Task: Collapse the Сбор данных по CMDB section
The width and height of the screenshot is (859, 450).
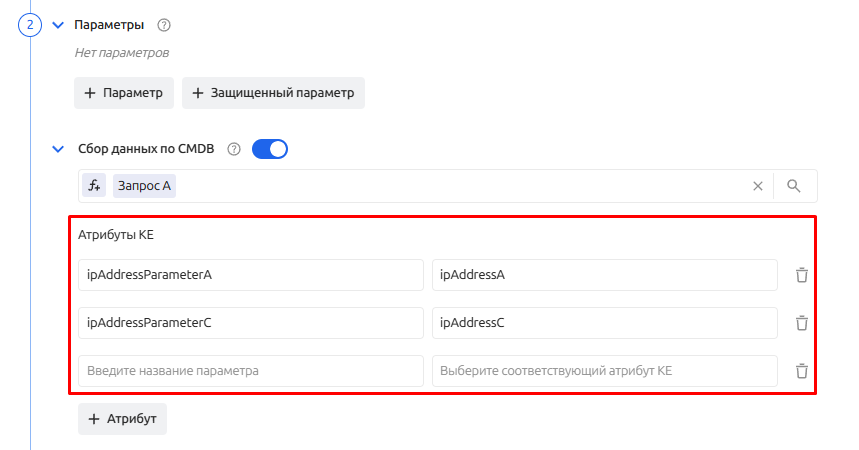Action: [57, 150]
